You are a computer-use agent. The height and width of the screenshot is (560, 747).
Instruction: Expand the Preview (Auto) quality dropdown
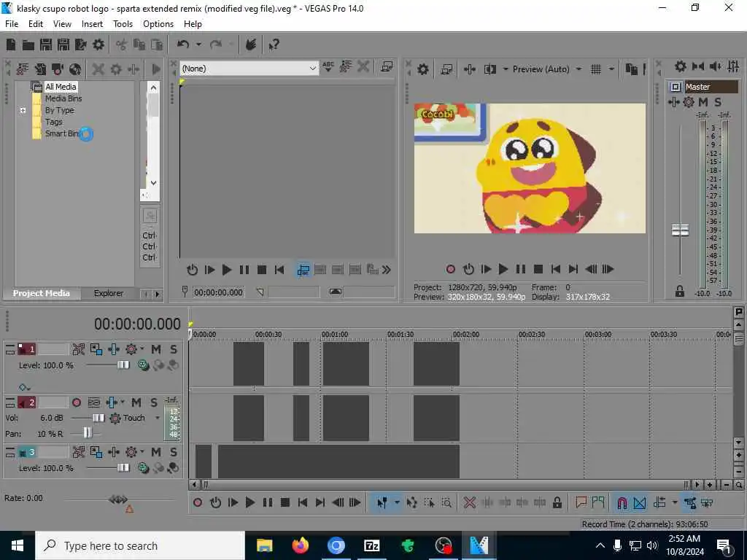578,69
